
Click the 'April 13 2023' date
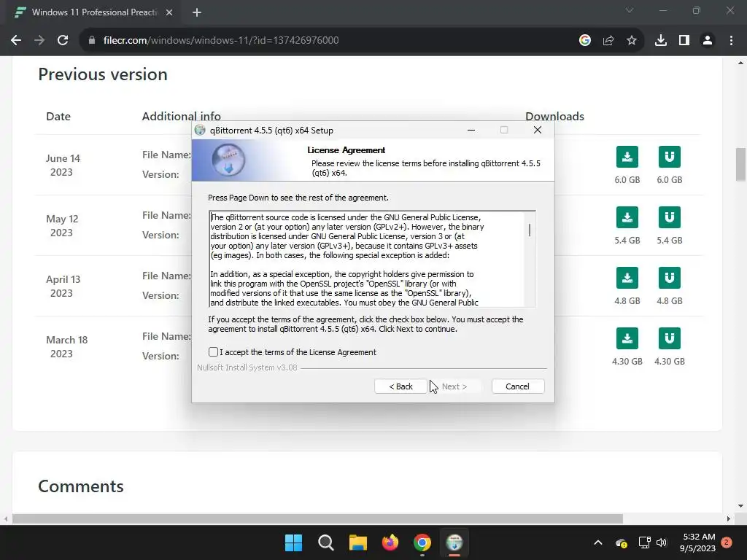click(63, 286)
